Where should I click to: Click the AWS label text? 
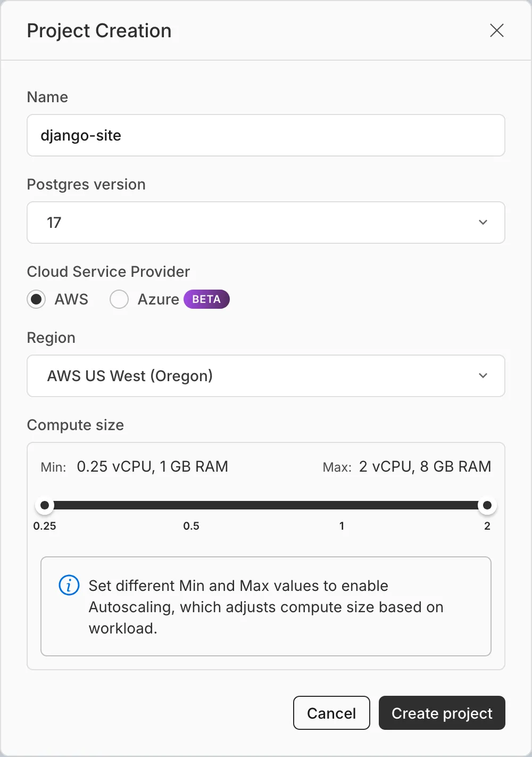71,299
